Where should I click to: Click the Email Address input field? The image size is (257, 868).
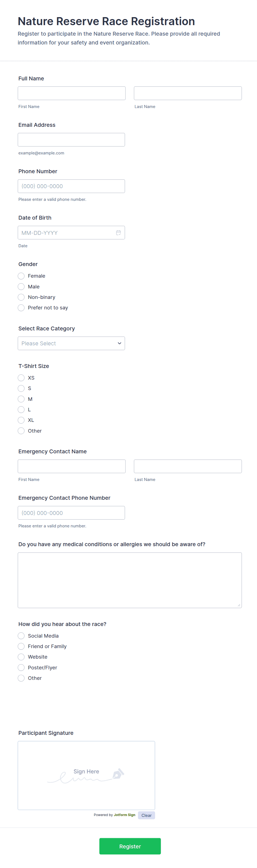click(x=71, y=140)
